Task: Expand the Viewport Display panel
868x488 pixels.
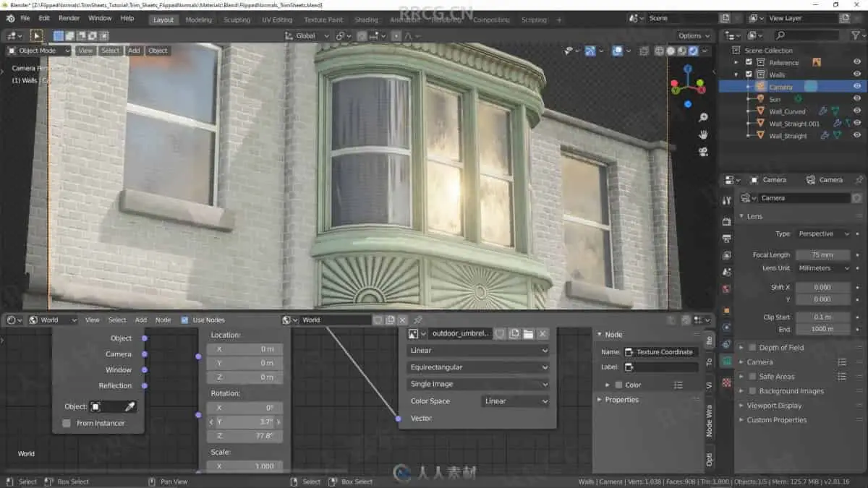Action: click(x=774, y=406)
